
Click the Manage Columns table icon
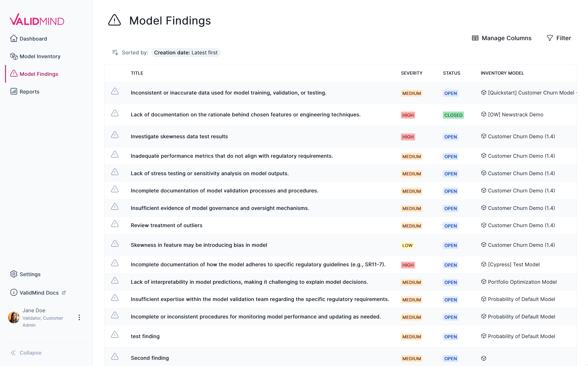point(475,38)
